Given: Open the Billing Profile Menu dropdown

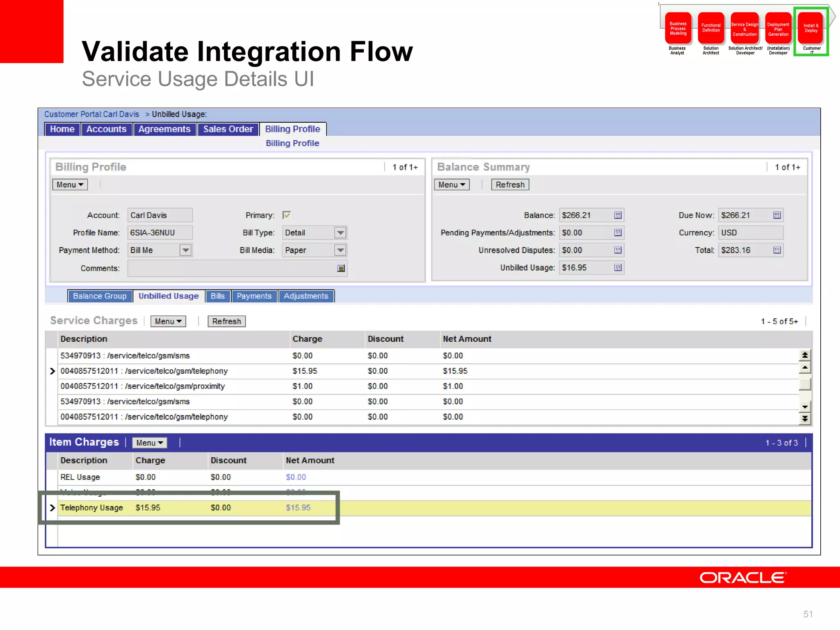Looking at the screenshot, I should pos(70,185).
